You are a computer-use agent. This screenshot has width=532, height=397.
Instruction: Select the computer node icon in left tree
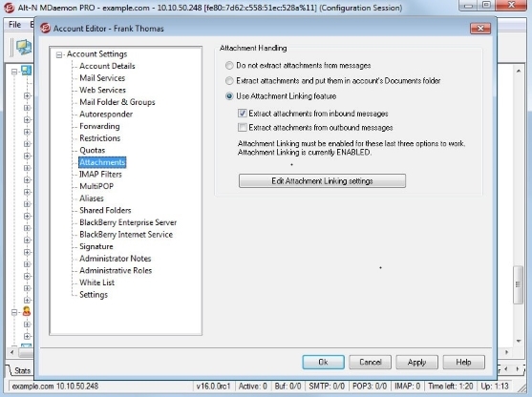26,71
